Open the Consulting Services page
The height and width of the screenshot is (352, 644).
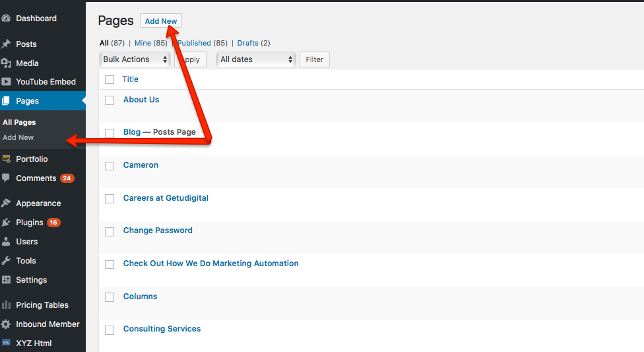tap(162, 329)
